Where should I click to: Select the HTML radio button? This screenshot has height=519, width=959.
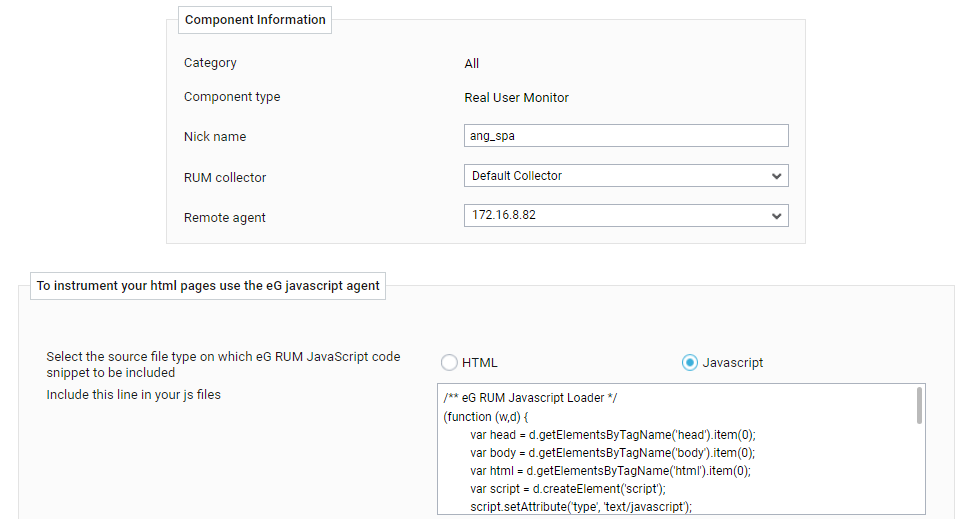tap(449, 363)
